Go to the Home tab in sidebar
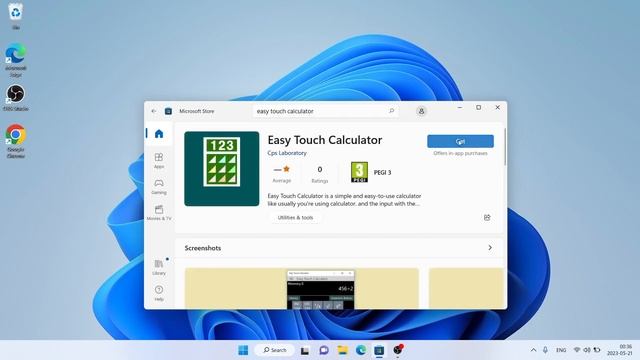 [159, 134]
